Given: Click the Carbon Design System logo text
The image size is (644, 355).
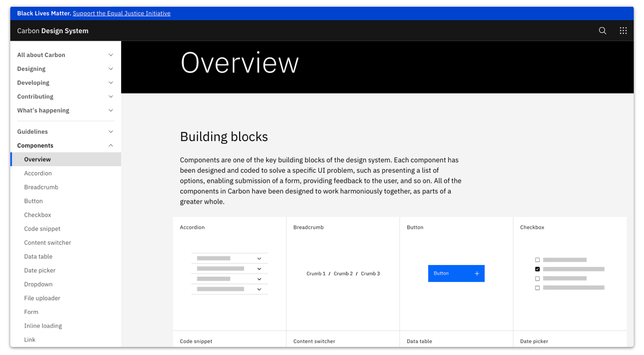Looking at the screenshot, I should pos(53,31).
